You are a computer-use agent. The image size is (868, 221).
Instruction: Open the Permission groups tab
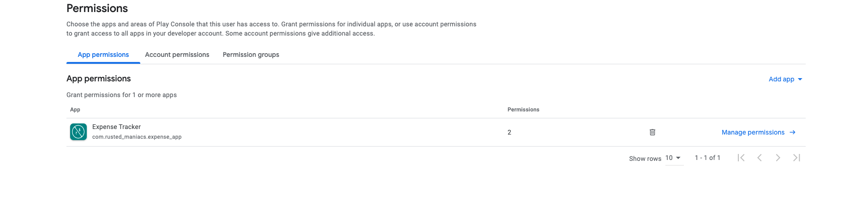tap(251, 55)
